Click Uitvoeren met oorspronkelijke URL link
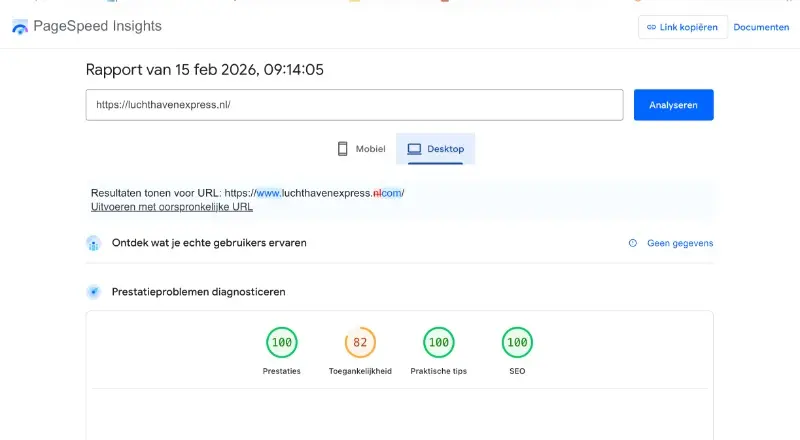 (x=171, y=207)
